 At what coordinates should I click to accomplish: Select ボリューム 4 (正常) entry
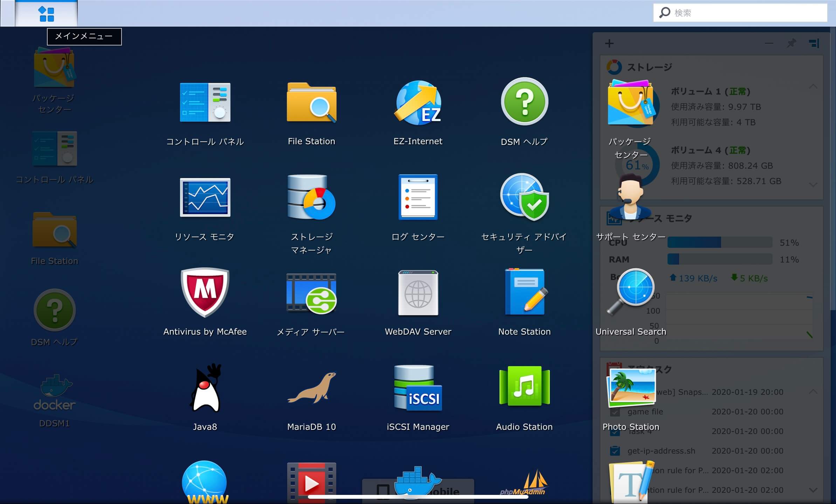click(711, 150)
